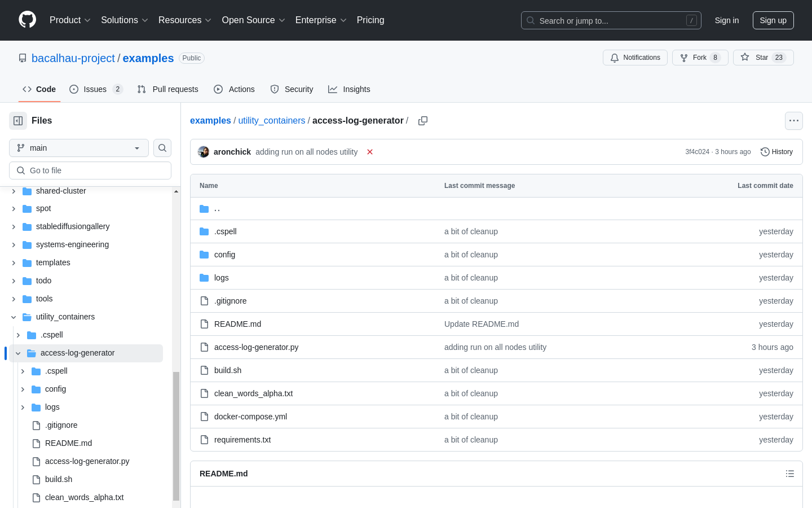Click the parent directory folder icon

[204, 209]
